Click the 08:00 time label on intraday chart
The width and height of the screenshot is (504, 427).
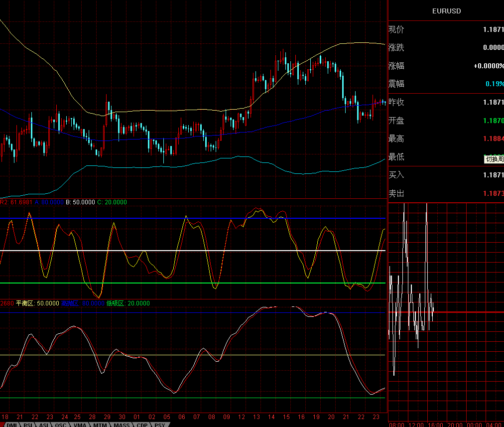pos(396,425)
